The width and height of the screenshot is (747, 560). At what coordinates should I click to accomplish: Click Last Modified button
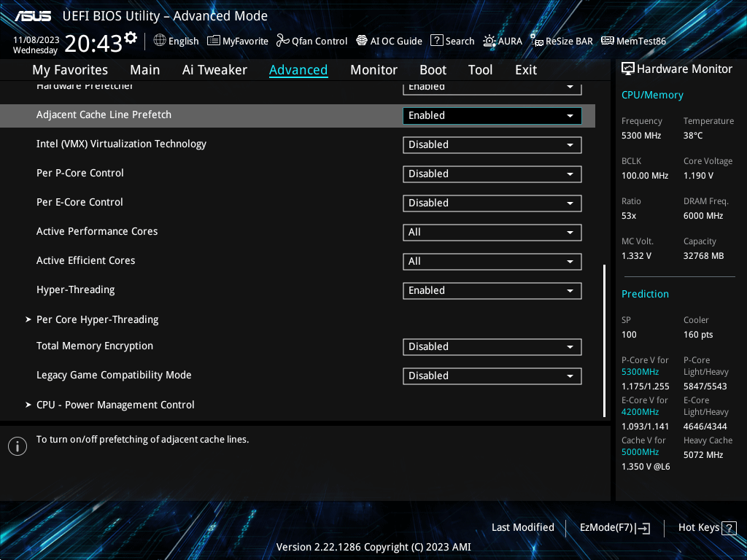point(522,528)
